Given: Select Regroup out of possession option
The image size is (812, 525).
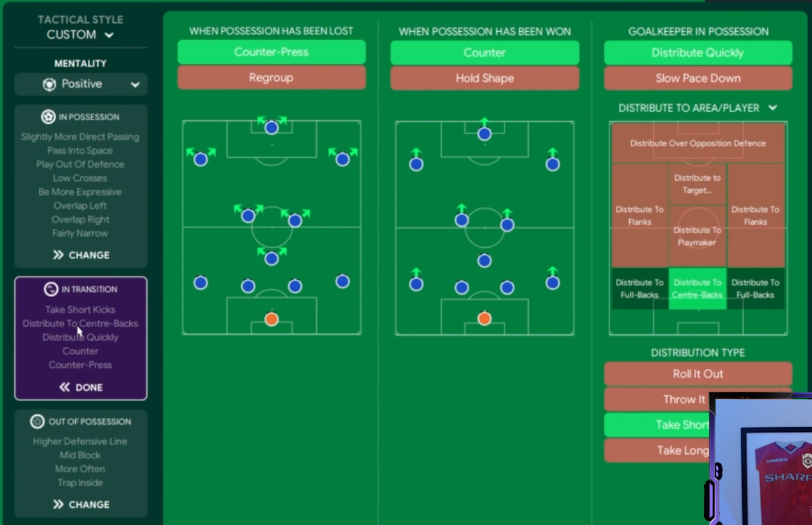Looking at the screenshot, I should (x=271, y=77).
